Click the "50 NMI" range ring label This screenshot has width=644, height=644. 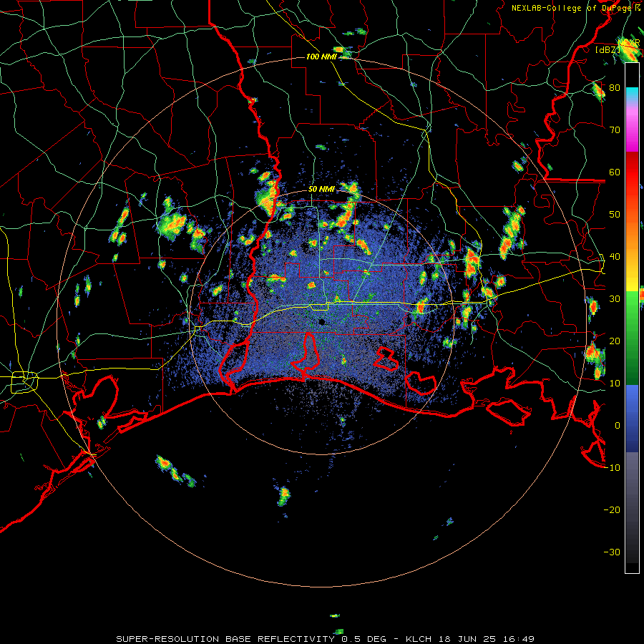(x=321, y=190)
